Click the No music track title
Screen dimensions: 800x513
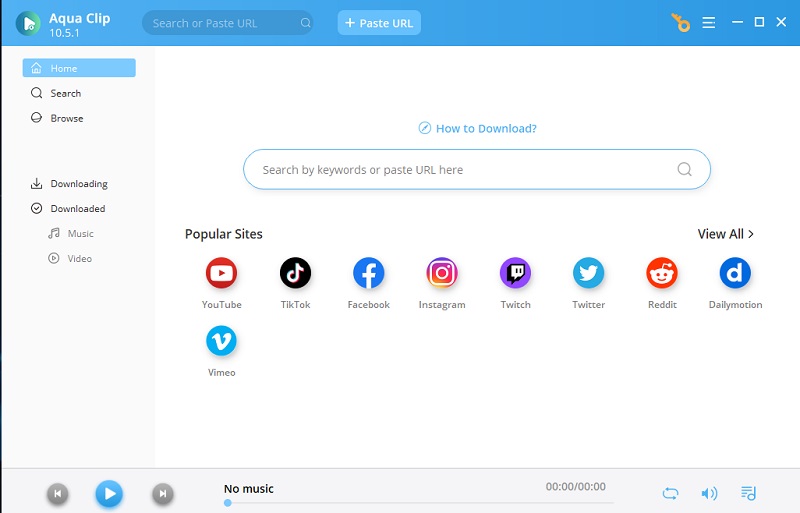(x=248, y=488)
